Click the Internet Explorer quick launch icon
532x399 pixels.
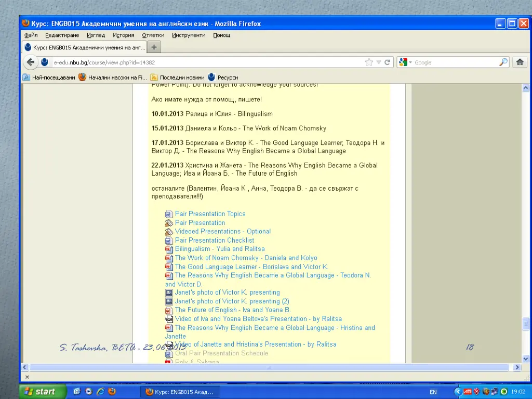(100, 391)
